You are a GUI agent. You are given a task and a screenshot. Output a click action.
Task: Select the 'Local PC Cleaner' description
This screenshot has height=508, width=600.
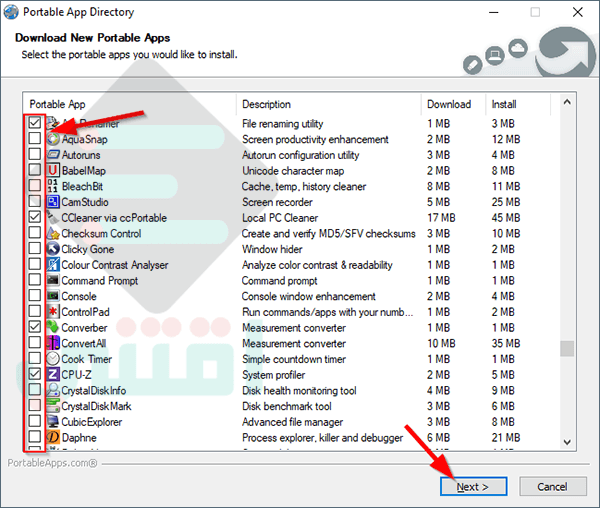click(280, 218)
